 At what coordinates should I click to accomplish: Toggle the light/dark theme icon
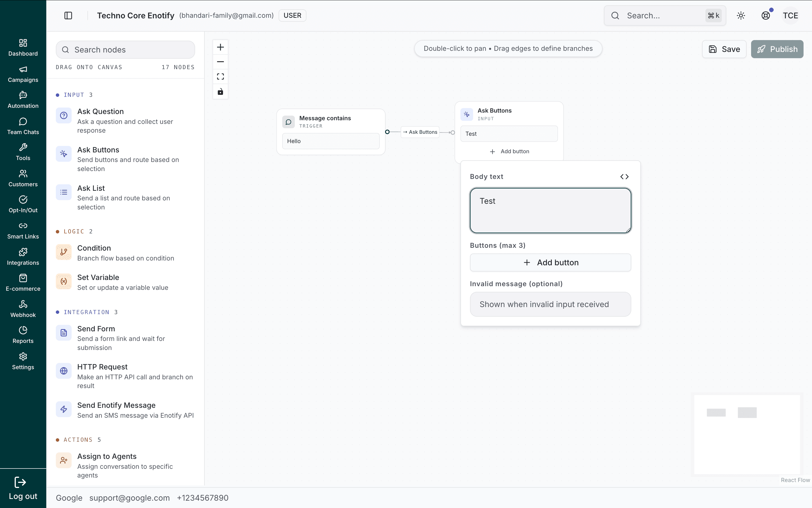(741, 16)
